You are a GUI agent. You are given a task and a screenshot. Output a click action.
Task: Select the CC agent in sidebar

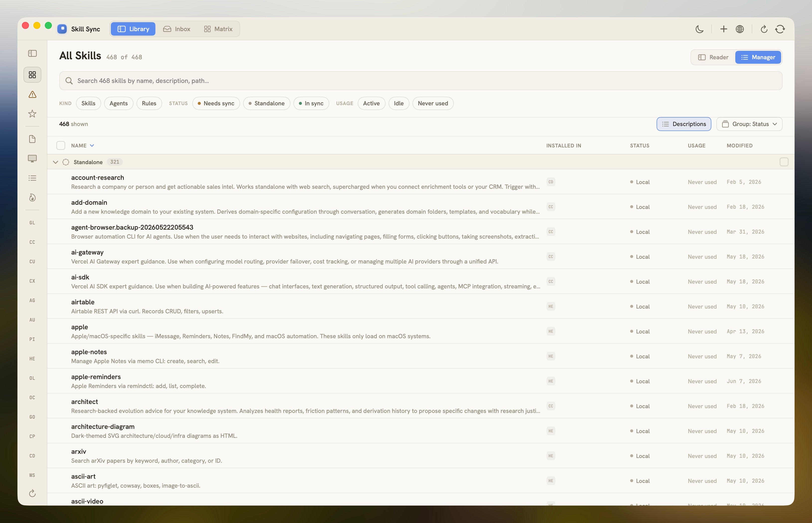tap(32, 242)
